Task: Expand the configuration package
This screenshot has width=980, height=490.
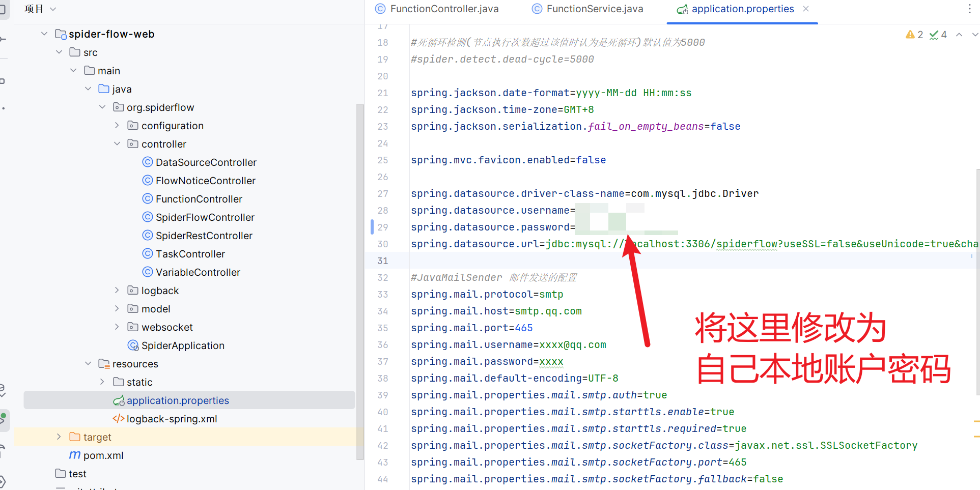Action: 117,126
